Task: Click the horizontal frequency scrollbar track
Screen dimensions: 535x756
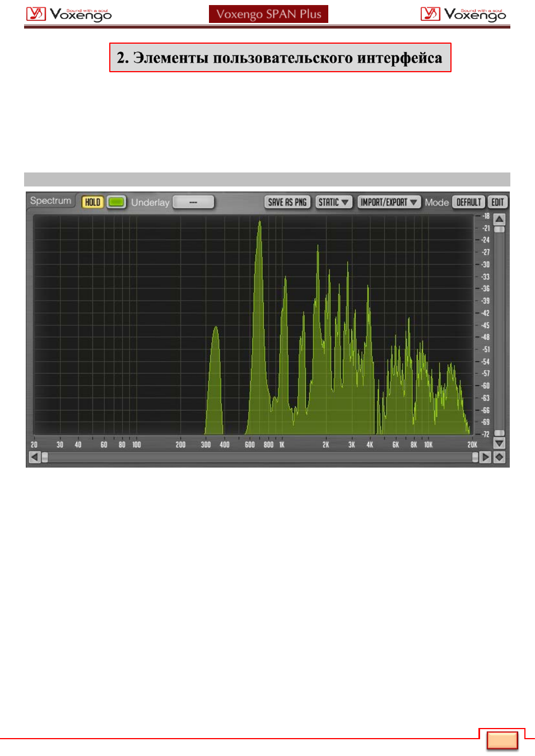Action: pyautogui.click(x=260, y=457)
